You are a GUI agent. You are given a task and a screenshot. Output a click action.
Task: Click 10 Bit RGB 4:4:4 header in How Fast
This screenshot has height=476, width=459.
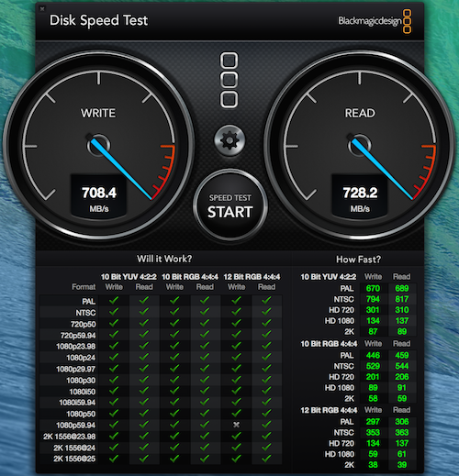tap(329, 344)
